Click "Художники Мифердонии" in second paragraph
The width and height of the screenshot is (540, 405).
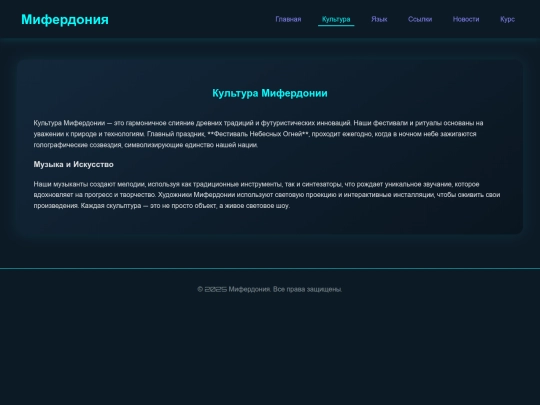[215, 195]
